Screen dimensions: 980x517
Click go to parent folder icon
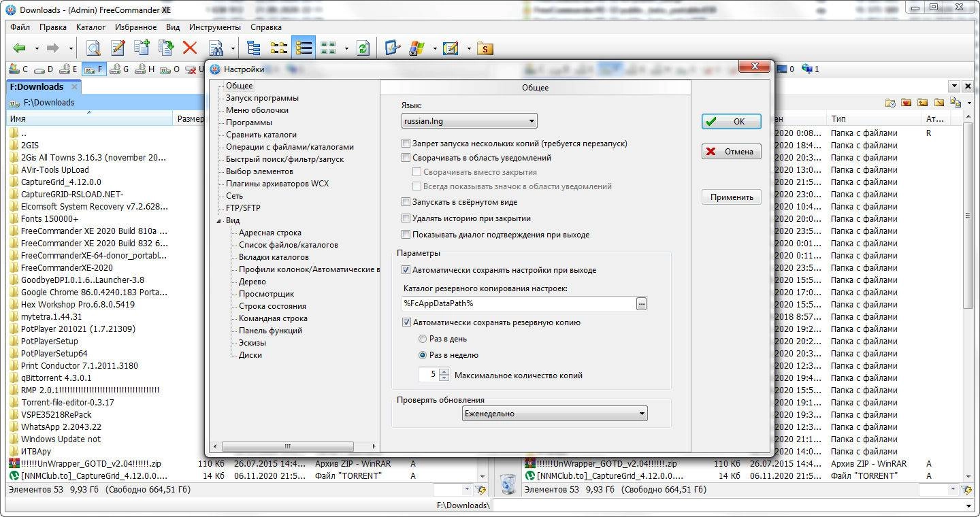923,103
